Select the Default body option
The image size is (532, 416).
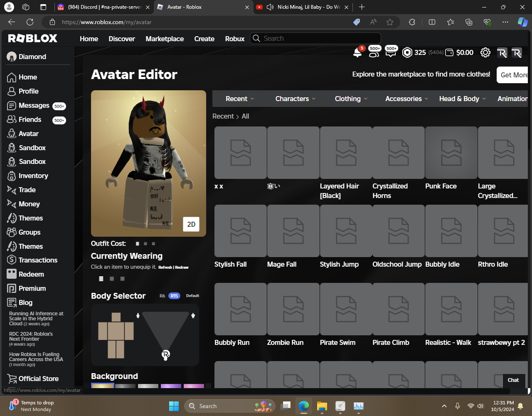tap(192, 296)
